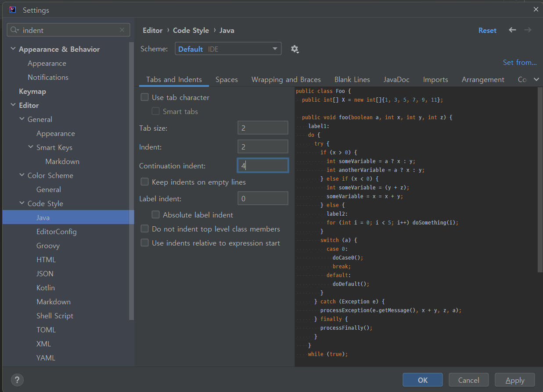Screen dimensions: 543x392
Task: Open the Scheme Default dropdown
Action: click(x=228, y=49)
